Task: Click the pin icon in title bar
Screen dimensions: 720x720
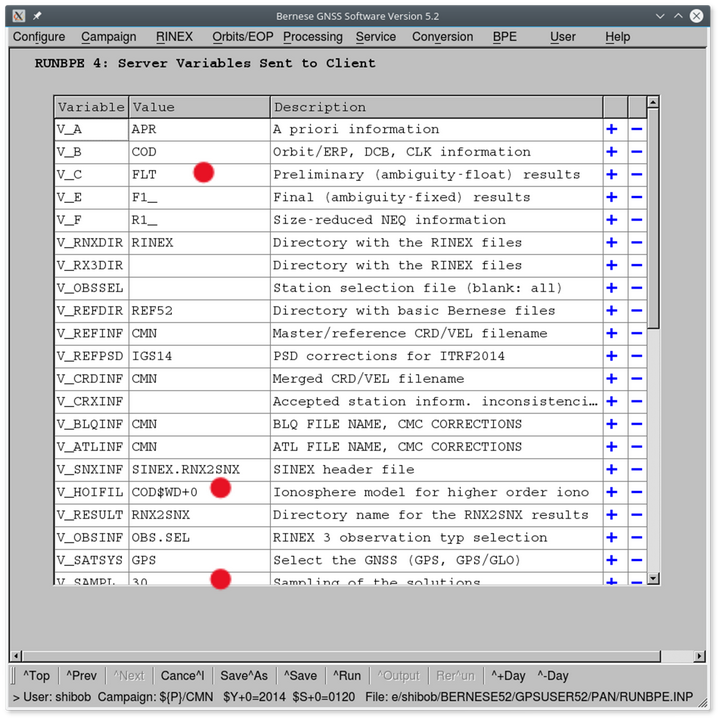Action: 37,16
